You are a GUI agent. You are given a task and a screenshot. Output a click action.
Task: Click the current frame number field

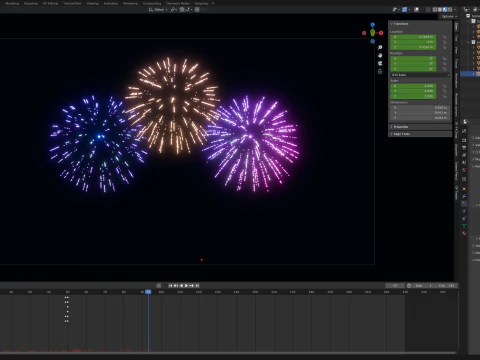[x=395, y=286]
